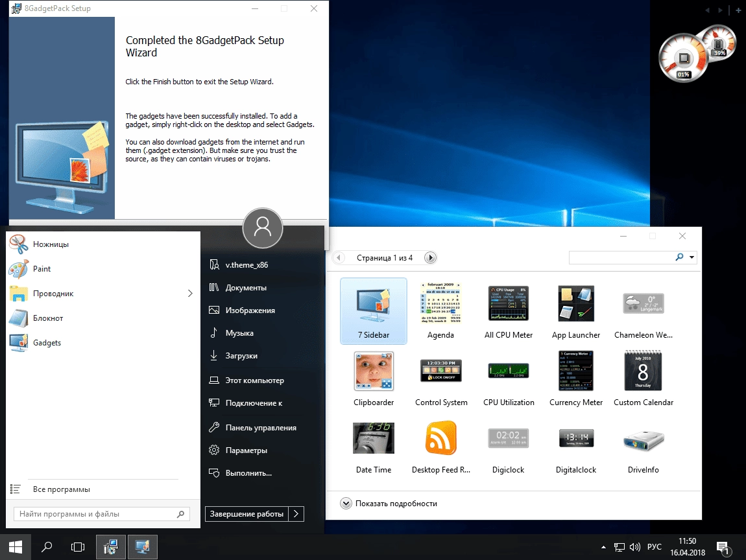This screenshot has width=746, height=560.
Task: Launch Paint from the start menu
Action: click(x=102, y=269)
